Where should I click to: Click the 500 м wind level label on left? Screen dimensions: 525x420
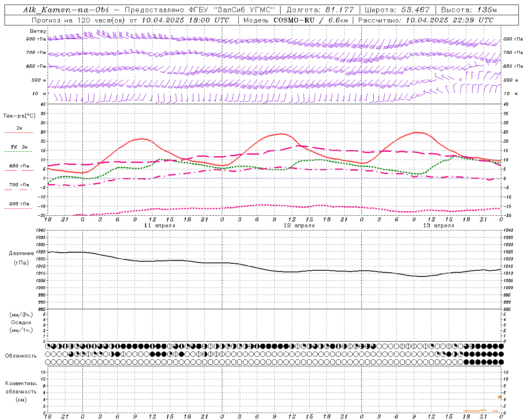click(x=39, y=80)
